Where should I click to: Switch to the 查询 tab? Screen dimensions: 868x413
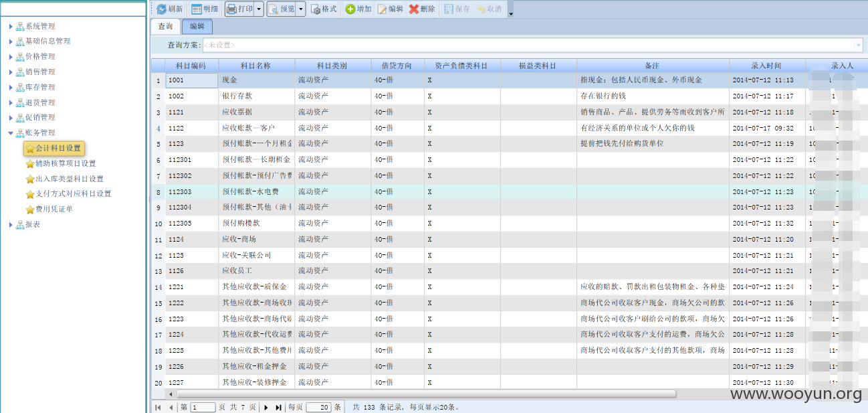pyautogui.click(x=165, y=27)
